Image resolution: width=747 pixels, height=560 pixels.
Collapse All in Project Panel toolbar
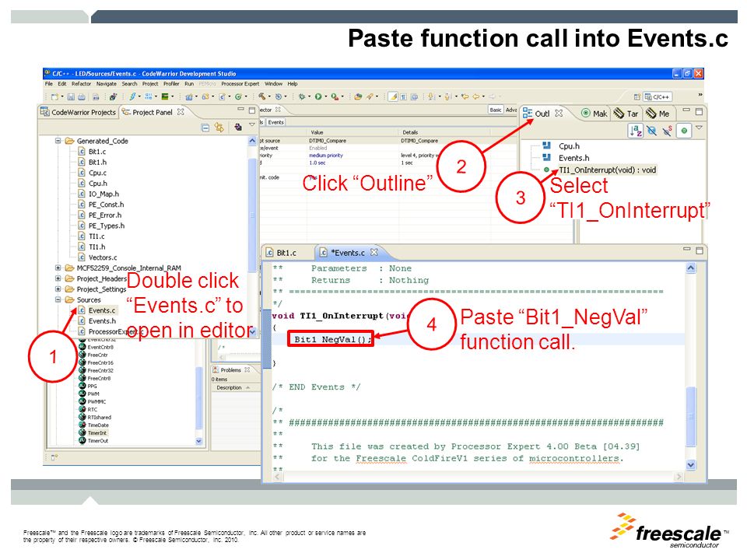(x=205, y=128)
